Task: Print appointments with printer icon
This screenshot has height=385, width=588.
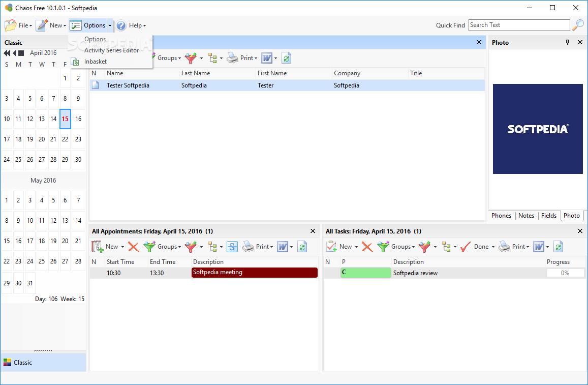Action: pos(248,247)
